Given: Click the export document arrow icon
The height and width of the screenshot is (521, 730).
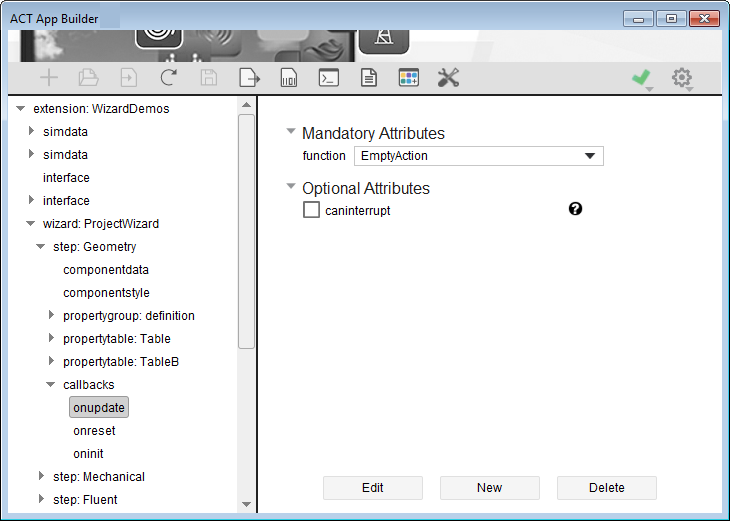Looking at the screenshot, I should point(250,78).
